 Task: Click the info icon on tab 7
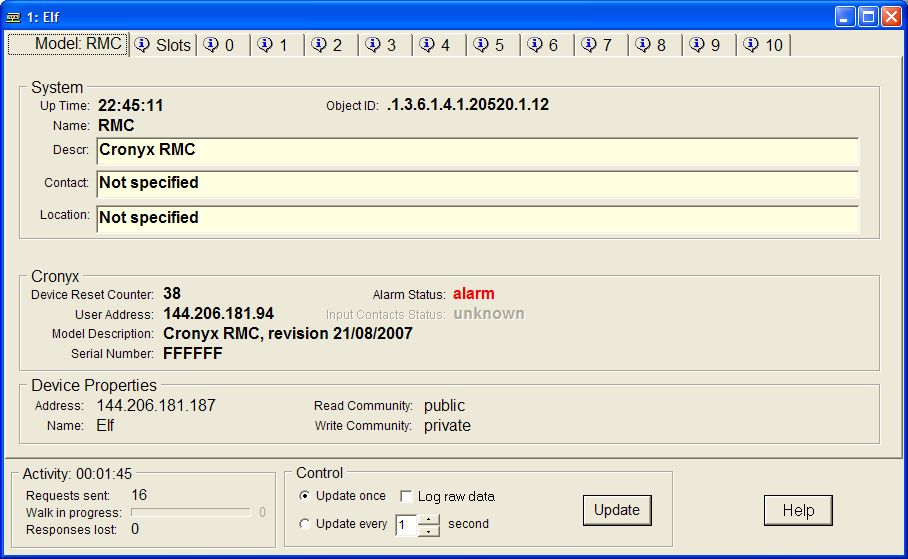(590, 45)
